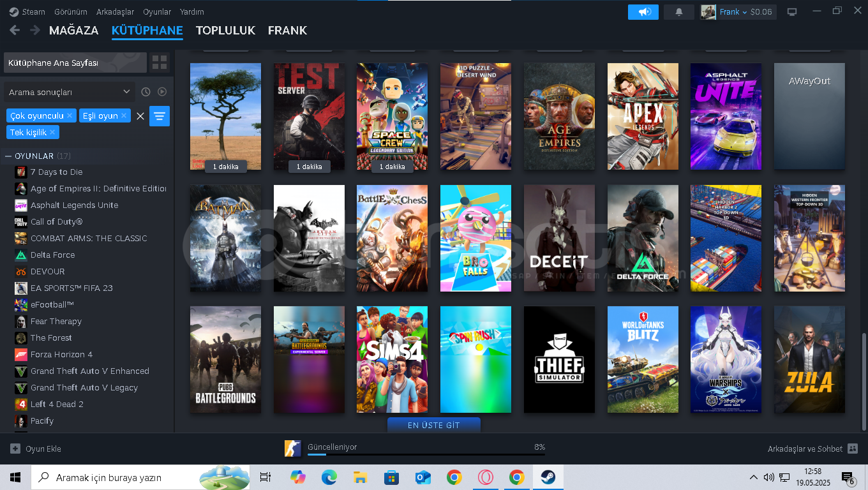This screenshot has height=490, width=868.
Task: Remove the Tek kişilik filter chip
Action: point(52,132)
